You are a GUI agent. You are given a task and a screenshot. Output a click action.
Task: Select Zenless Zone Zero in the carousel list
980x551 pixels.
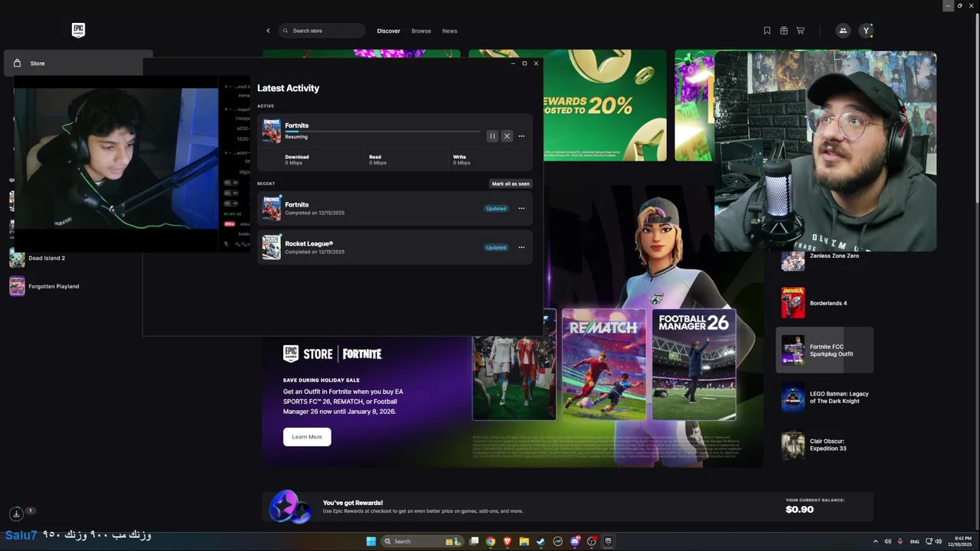(825, 256)
